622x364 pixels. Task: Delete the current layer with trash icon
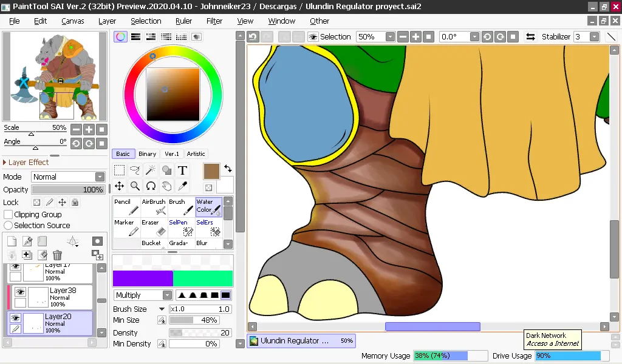click(58, 255)
